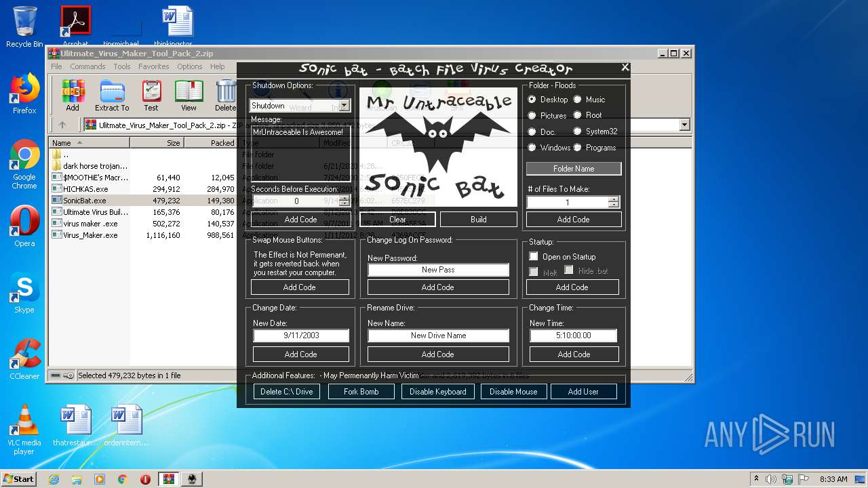Screen dimensions: 868x488
Task: Select the CCleaner desktop shortcut
Action: click(24, 359)
